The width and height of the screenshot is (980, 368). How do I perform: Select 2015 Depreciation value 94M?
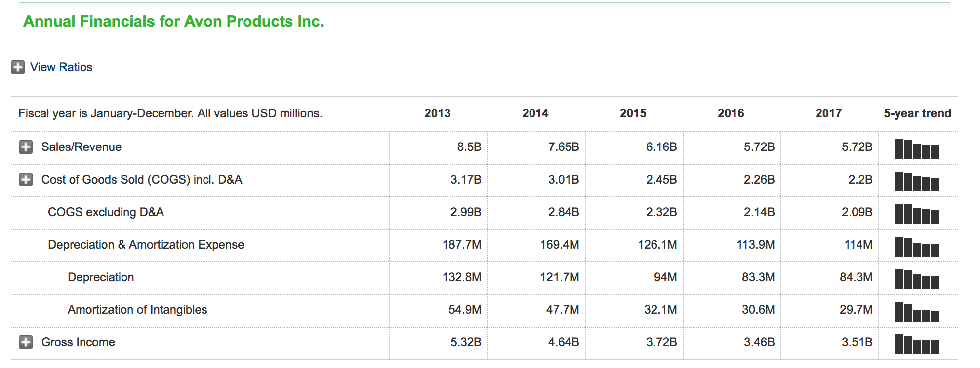click(x=665, y=277)
